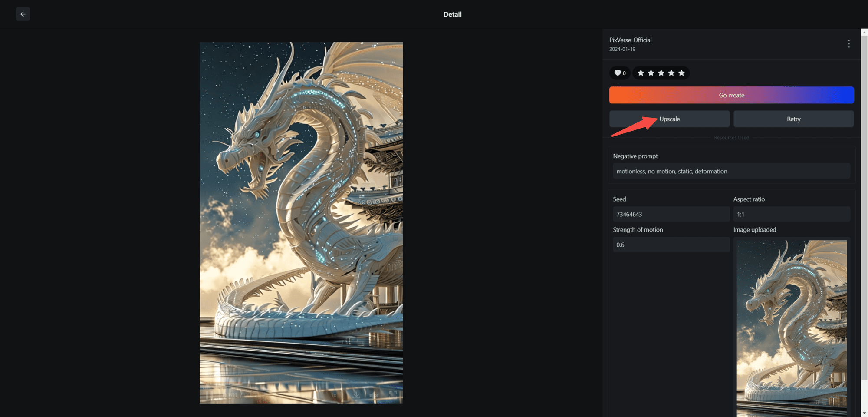Select the Strength of motion 0.6 field
The height and width of the screenshot is (417, 868).
click(671, 245)
